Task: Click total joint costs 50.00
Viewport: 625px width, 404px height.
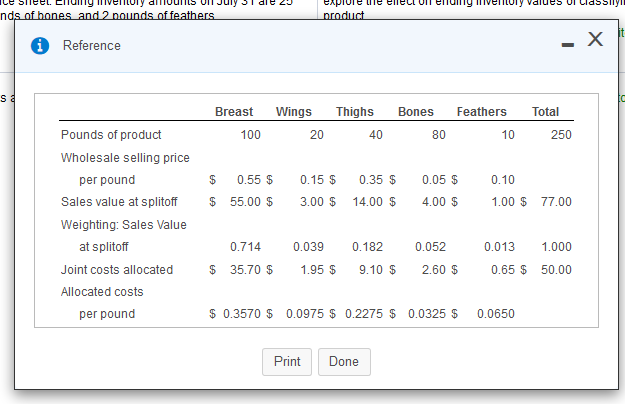Action: click(x=556, y=270)
